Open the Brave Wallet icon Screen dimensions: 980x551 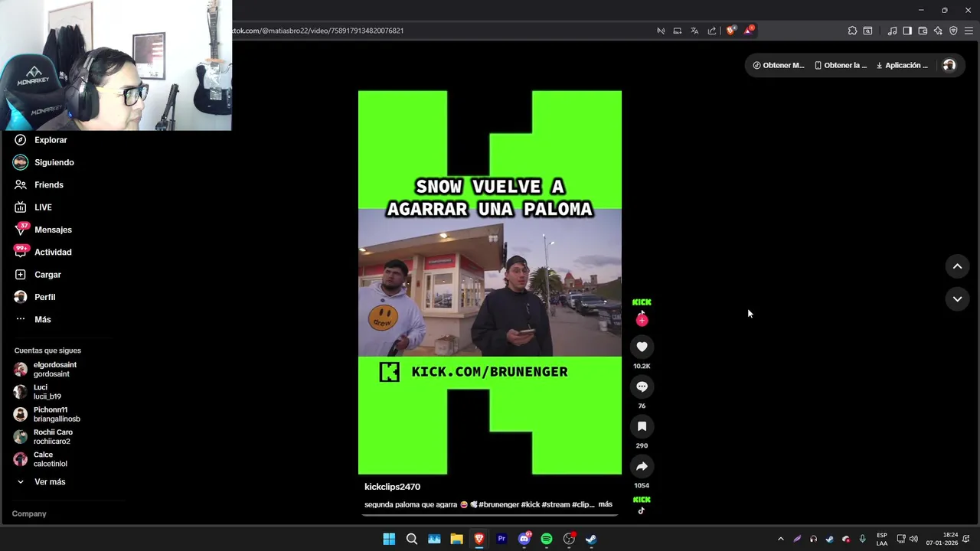(923, 31)
